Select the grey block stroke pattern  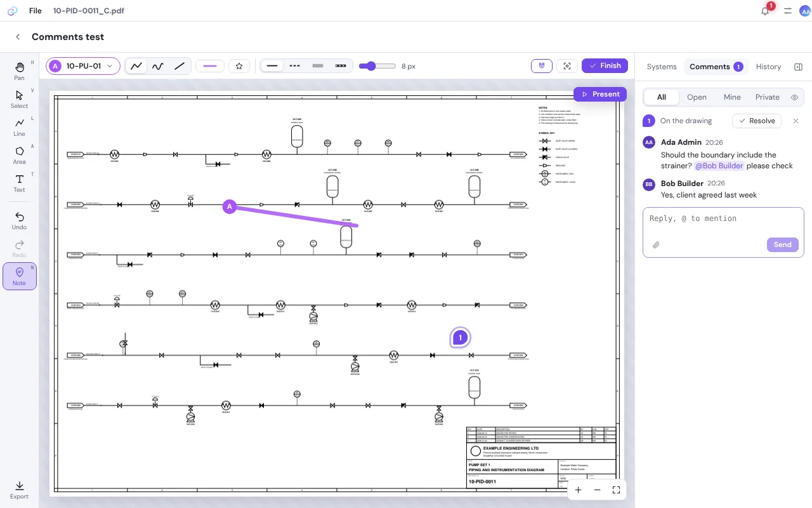[x=318, y=66]
